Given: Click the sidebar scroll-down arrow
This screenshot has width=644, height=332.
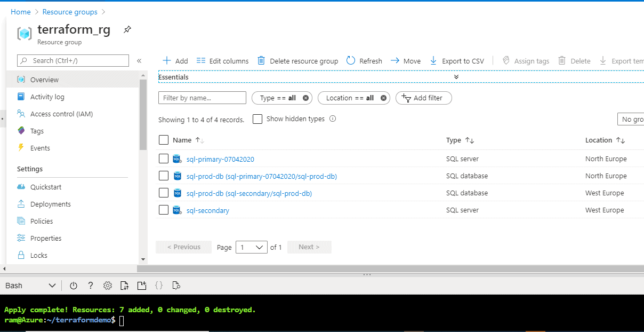Looking at the screenshot, I should (x=143, y=259).
